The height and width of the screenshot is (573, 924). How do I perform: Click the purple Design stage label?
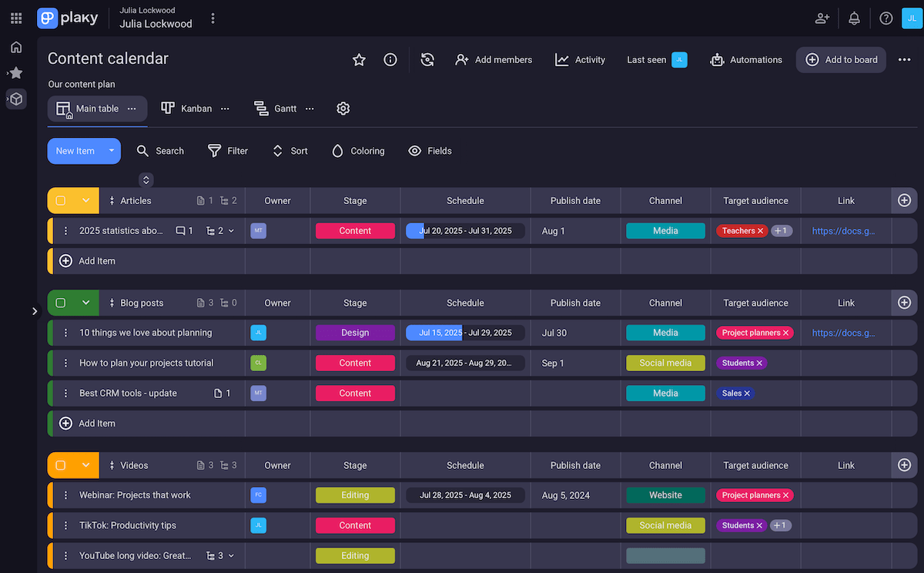[355, 333]
